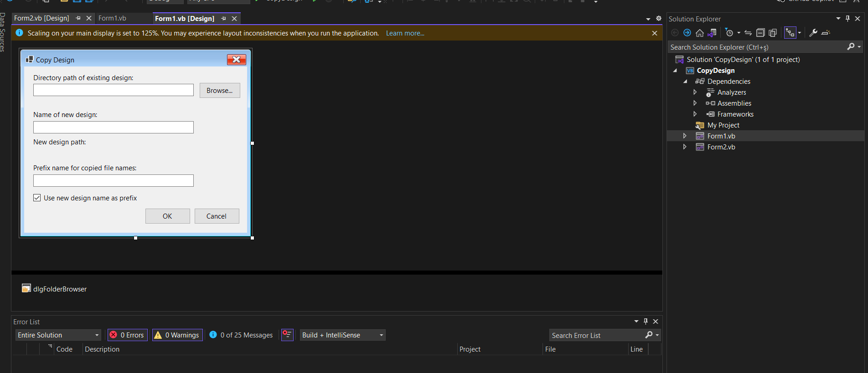Open the Build + IntelliSense dropdown
Image resolution: width=868 pixels, height=373 pixels.
(343, 335)
